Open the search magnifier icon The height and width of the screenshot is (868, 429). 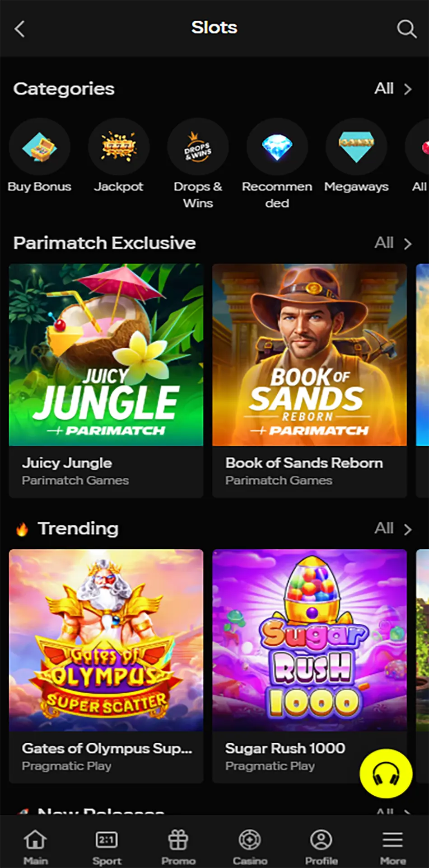406,29
